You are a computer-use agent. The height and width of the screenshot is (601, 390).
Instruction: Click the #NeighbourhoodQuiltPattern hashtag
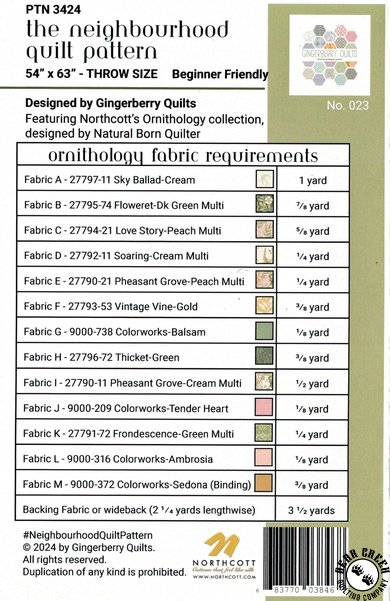pyautogui.click(x=88, y=535)
